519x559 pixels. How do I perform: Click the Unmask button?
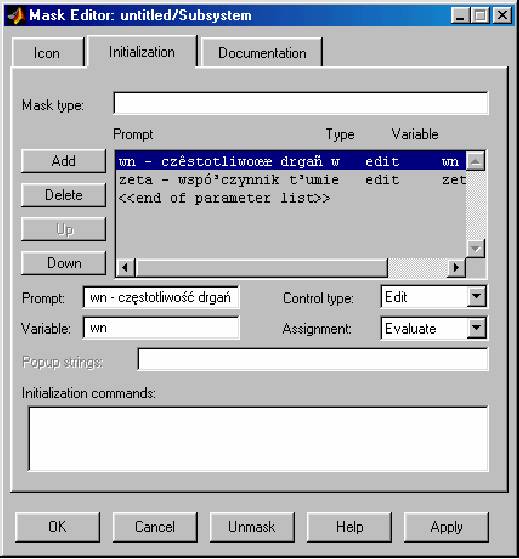(x=252, y=527)
